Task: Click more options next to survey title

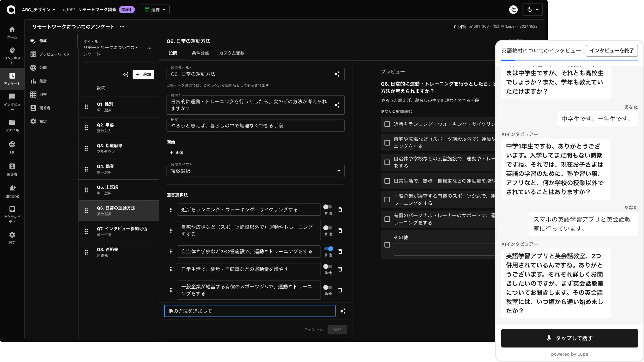Action: tap(122, 27)
